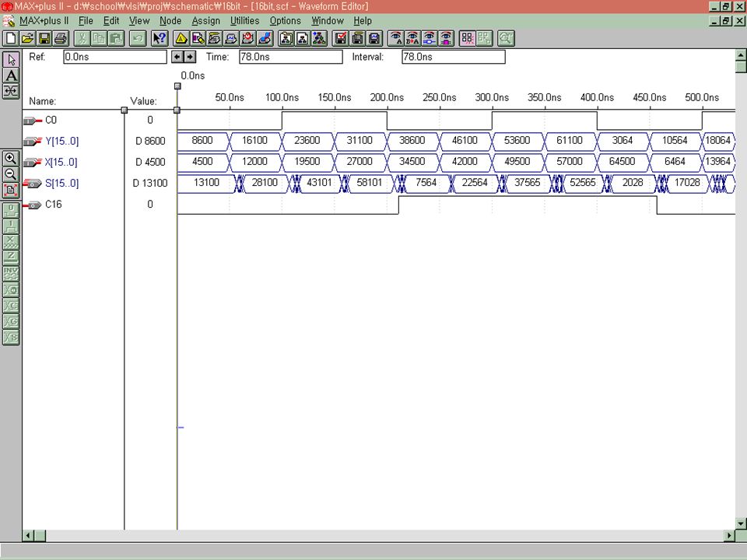Click the search and replace eye icon

tap(412, 38)
